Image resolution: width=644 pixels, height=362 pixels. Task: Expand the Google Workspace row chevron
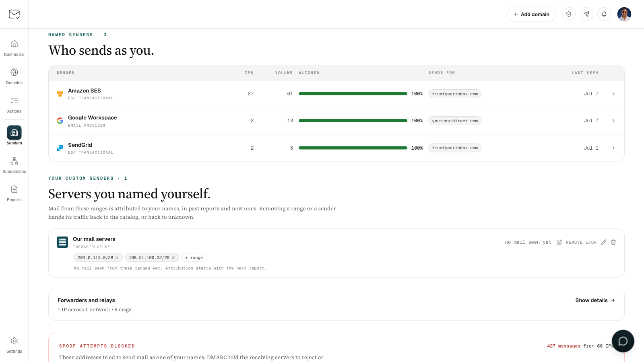(x=613, y=121)
